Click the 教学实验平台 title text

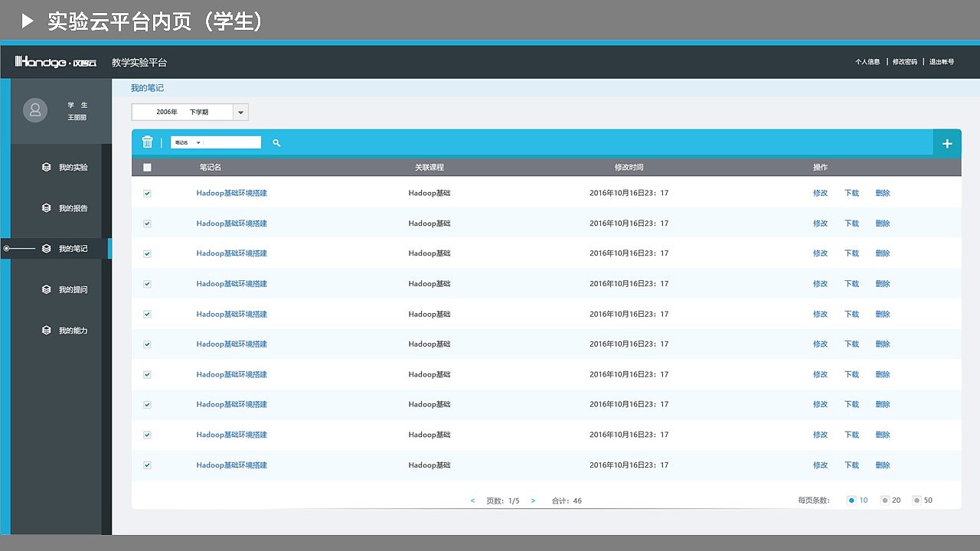[139, 63]
